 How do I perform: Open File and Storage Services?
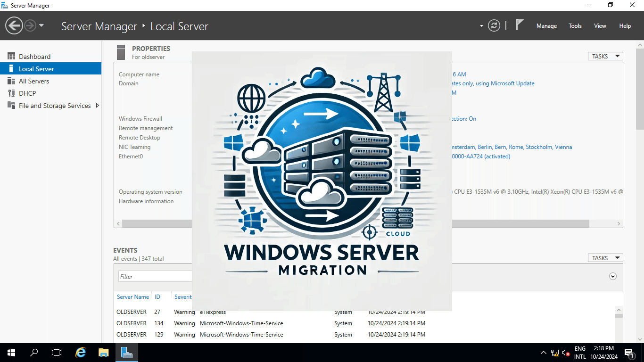50,106
